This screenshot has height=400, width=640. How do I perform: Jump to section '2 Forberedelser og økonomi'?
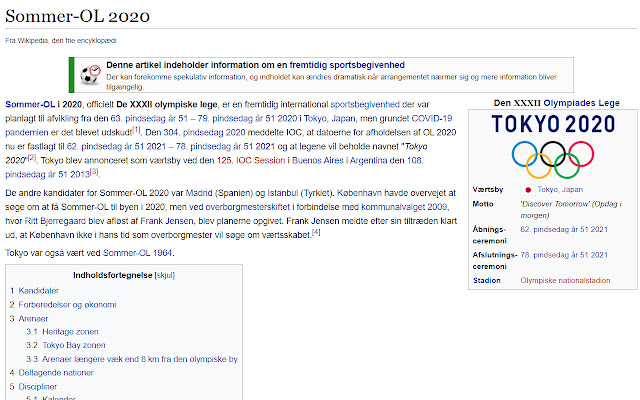tap(63, 304)
